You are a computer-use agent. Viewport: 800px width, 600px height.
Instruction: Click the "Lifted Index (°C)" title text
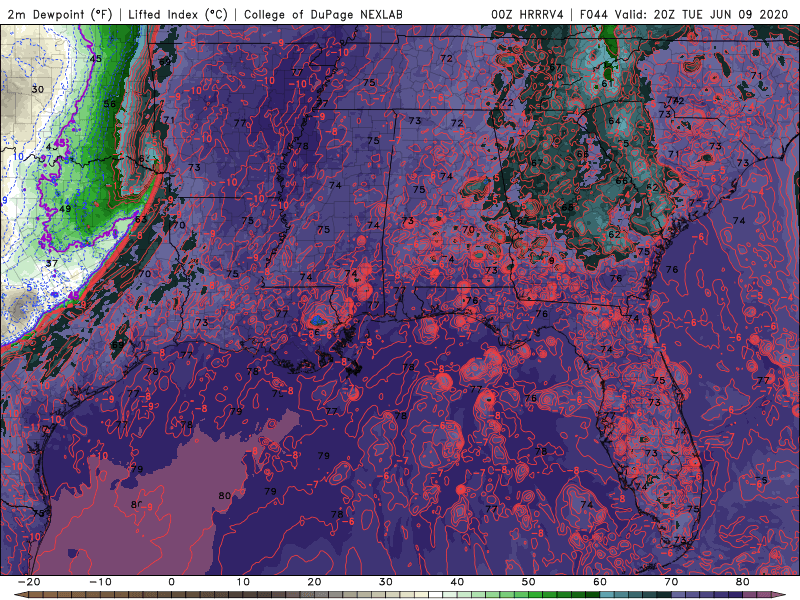[178, 14]
